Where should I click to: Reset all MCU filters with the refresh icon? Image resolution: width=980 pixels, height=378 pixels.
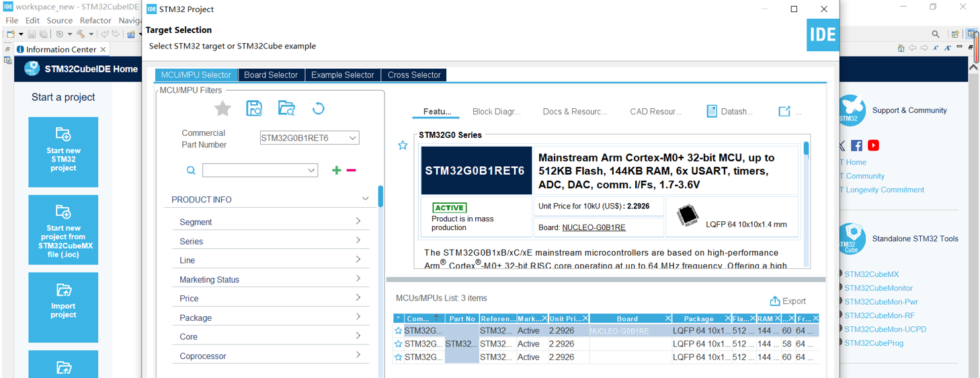(319, 108)
